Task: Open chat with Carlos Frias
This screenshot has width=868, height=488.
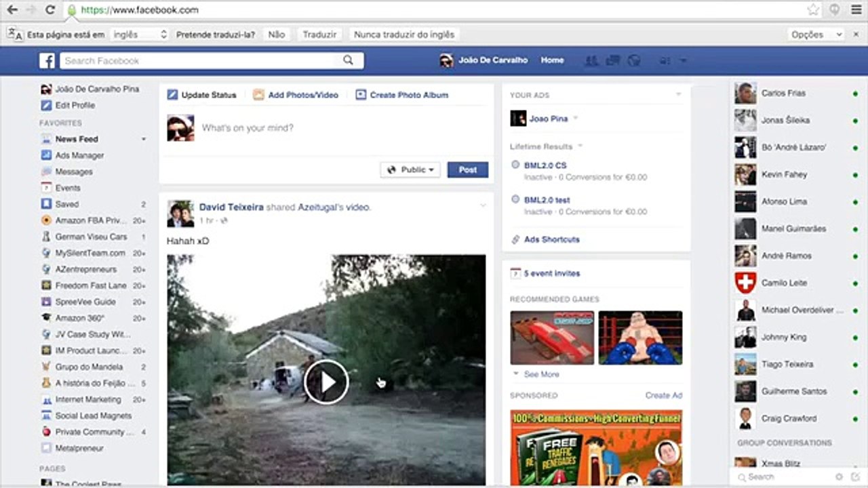Action: coord(797,93)
